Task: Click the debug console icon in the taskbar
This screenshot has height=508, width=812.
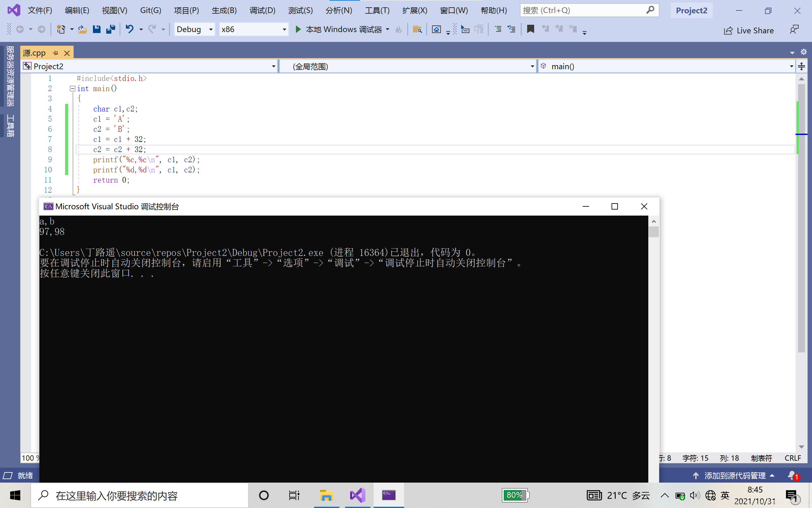Action: pos(389,495)
